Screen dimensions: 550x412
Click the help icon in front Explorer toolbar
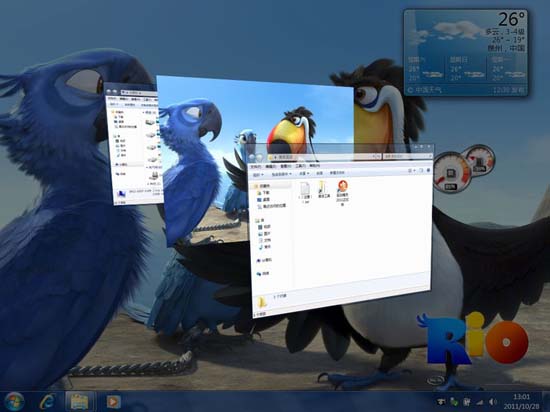point(428,170)
